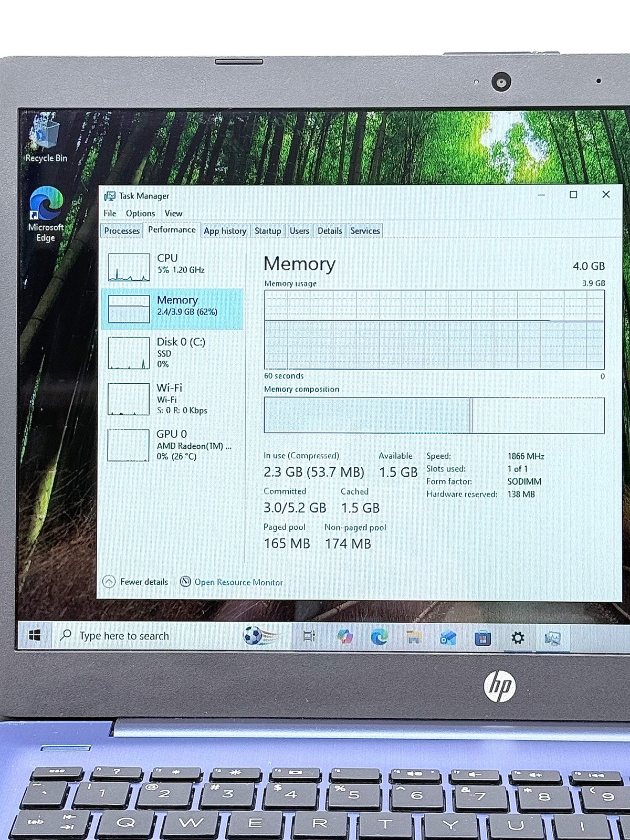Open the View menu
This screenshot has width=630, height=840.
coord(173,213)
